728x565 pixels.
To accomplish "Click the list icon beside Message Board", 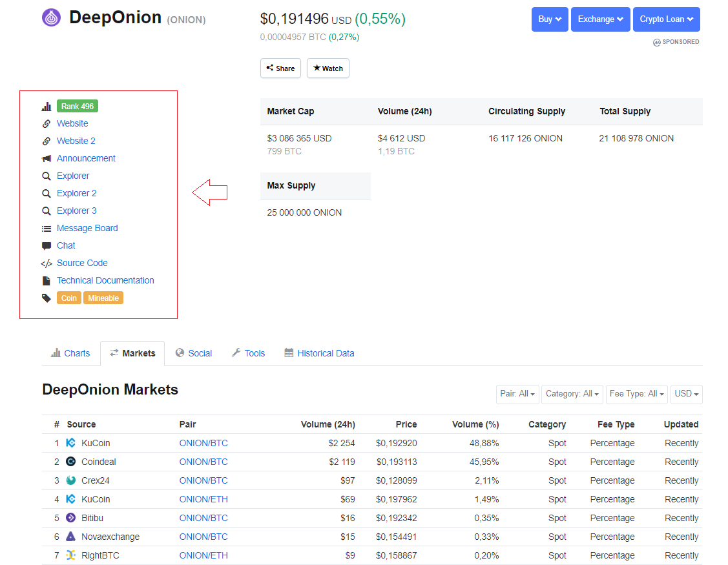I will click(x=47, y=229).
